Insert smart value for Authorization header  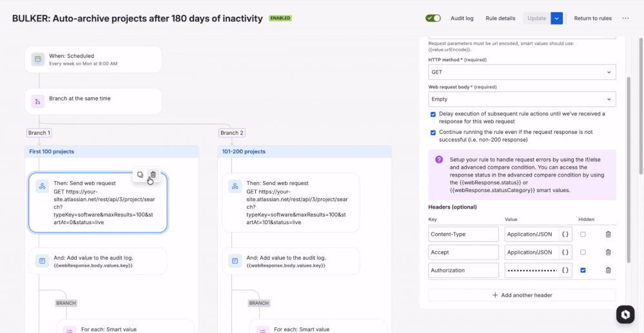pyautogui.click(x=565, y=270)
